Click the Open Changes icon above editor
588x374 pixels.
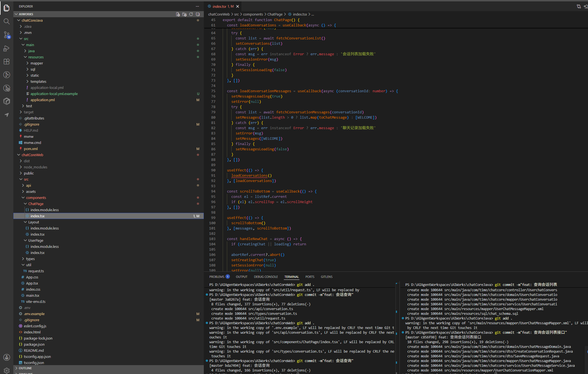coord(578,6)
